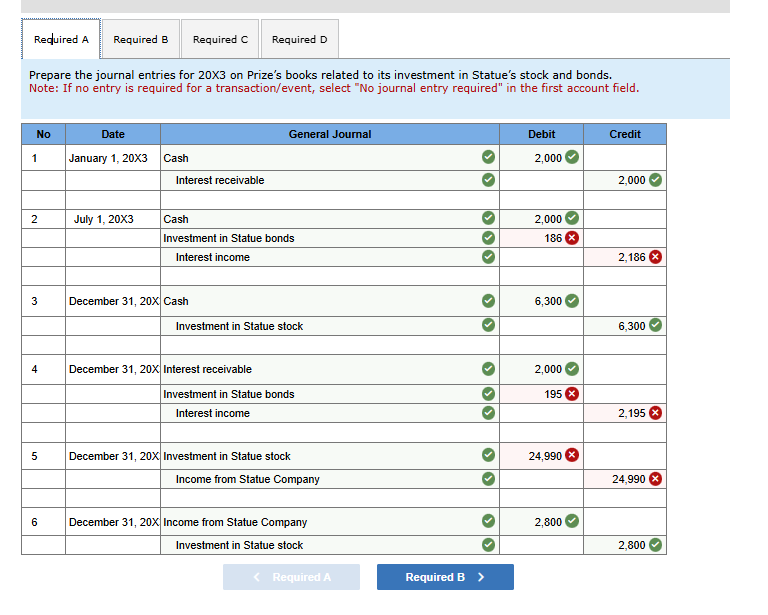Viewport: 768px width, 615px height.
Task: Edit the incorrect debit amount 186
Action: click(541, 238)
